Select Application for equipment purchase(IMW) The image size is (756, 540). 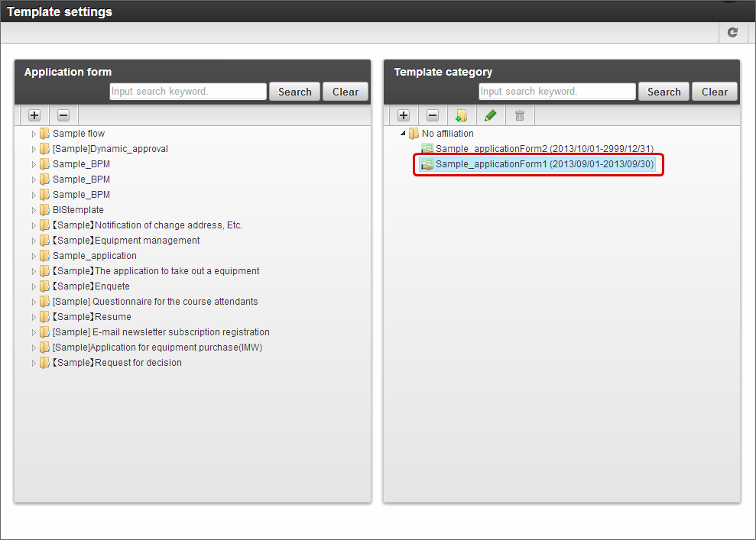pyautogui.click(x=157, y=348)
